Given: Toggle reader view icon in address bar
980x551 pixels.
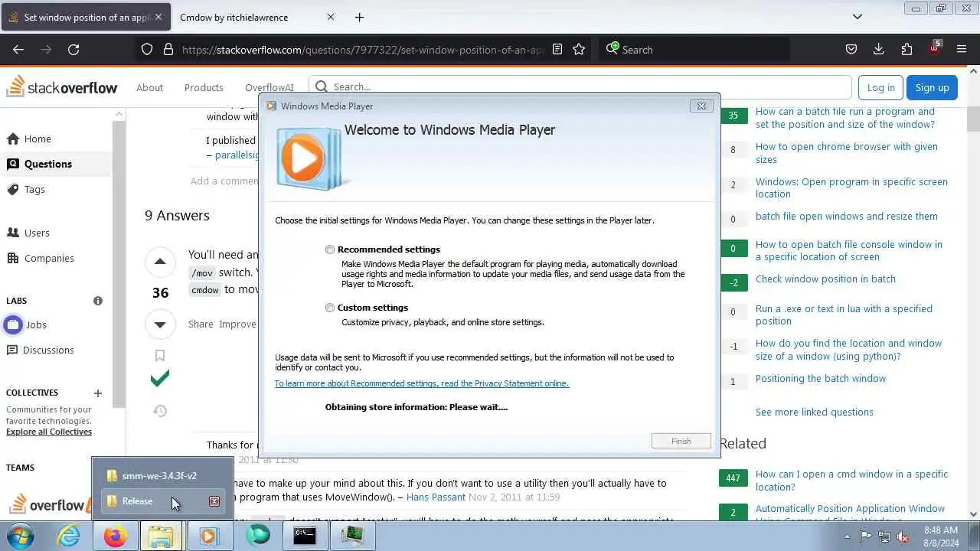Looking at the screenshot, I should click(x=557, y=49).
